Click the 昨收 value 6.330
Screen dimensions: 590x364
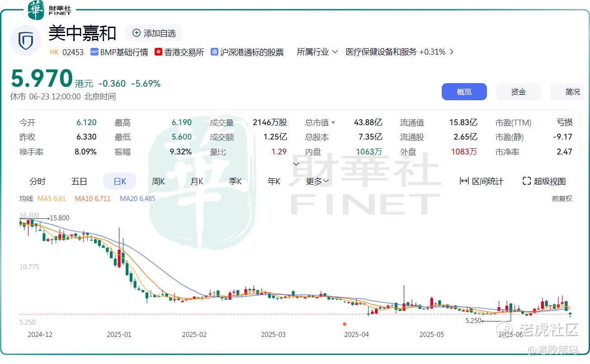[x=86, y=137]
